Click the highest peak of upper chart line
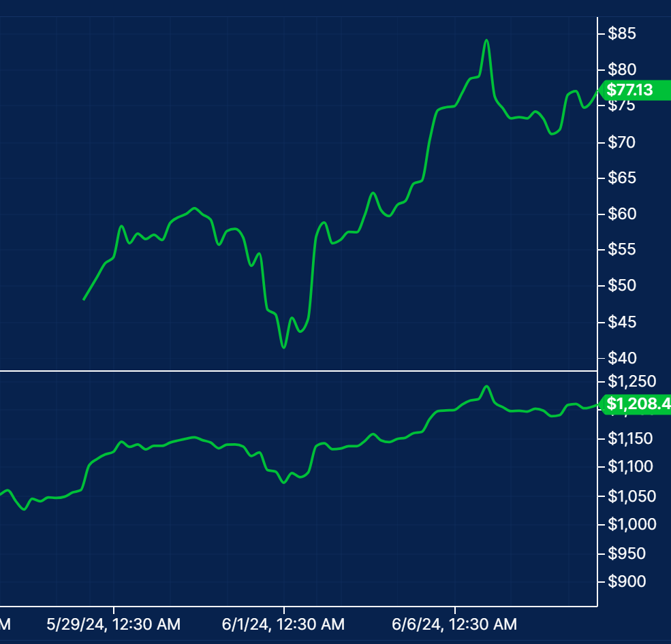Screen dimensions: 671x644 pos(486,40)
